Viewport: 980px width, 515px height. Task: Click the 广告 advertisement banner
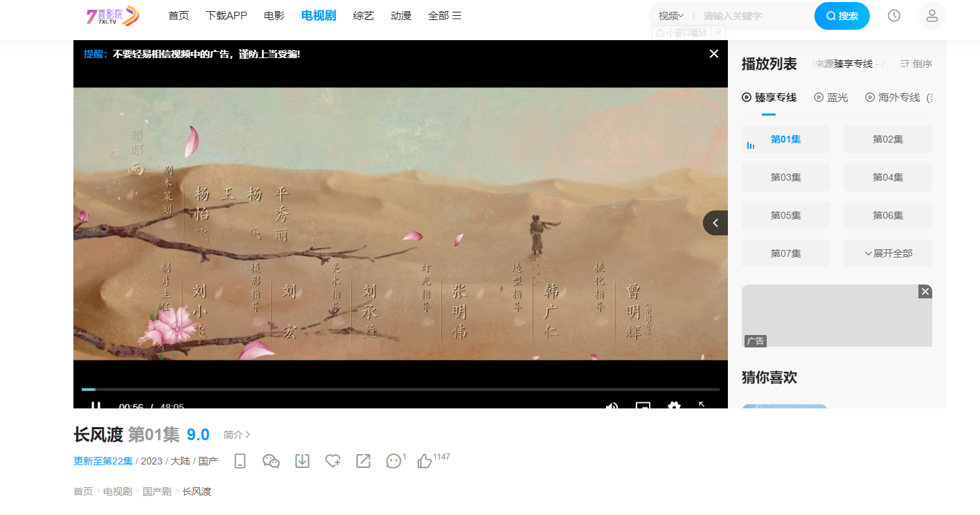[x=837, y=316]
